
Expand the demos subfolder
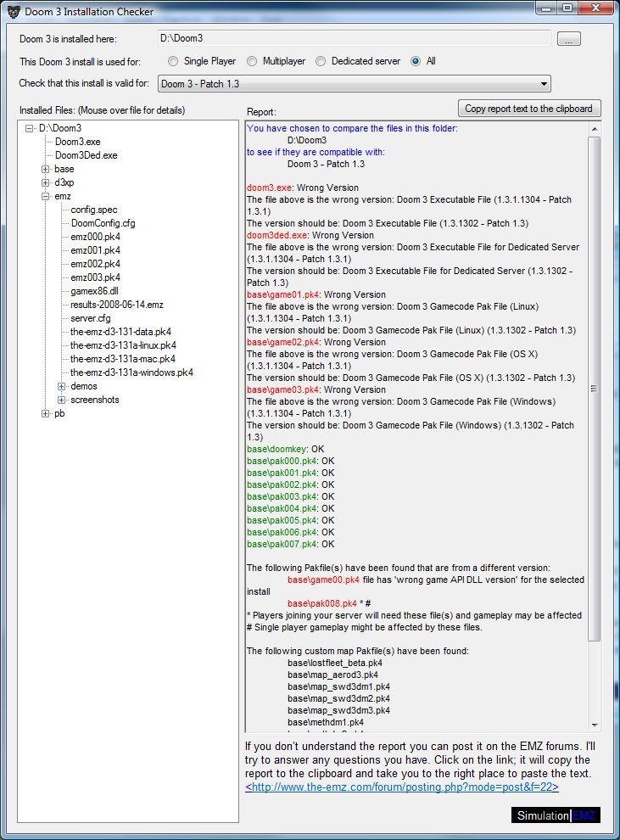point(62,387)
